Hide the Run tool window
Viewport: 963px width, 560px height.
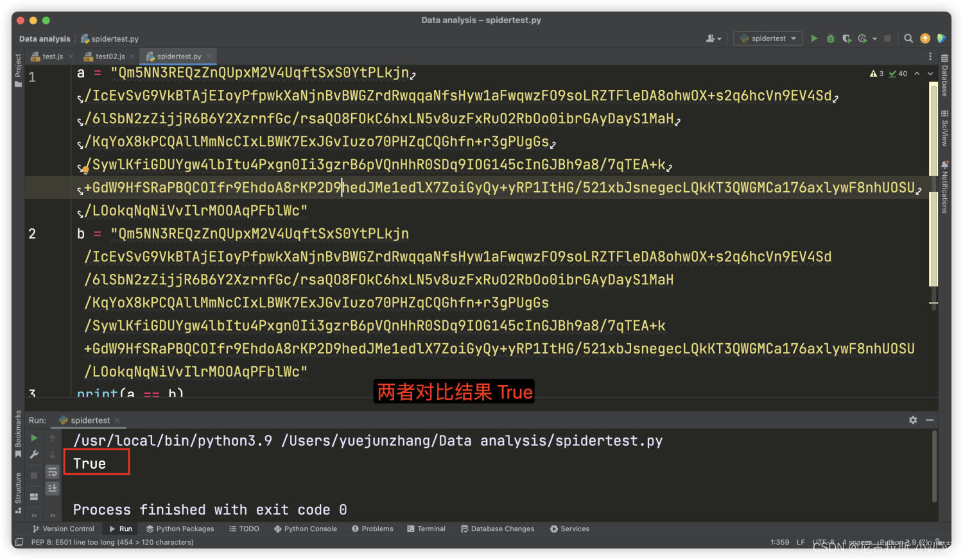tap(930, 420)
